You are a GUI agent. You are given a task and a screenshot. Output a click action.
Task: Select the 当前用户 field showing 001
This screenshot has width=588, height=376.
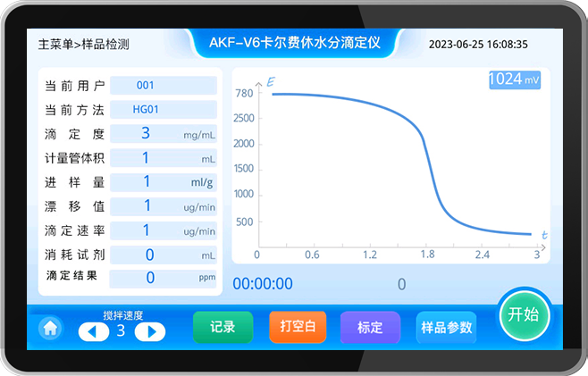[x=163, y=86]
